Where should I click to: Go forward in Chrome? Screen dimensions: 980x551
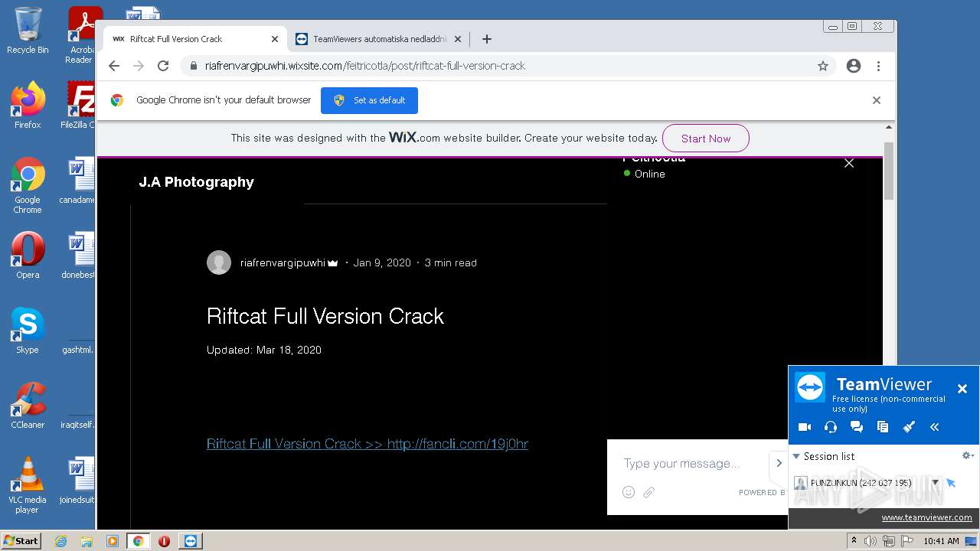point(139,66)
